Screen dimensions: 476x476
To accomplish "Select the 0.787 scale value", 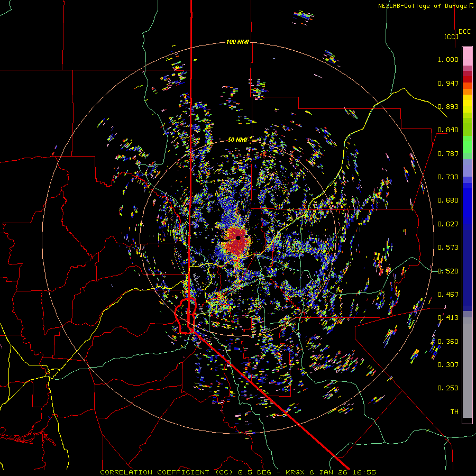I will coord(448,153).
